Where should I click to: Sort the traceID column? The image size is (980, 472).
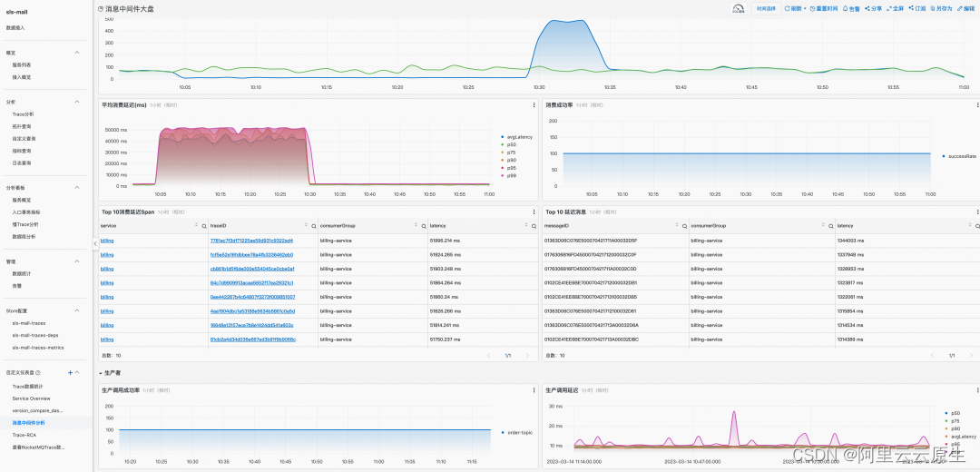[x=307, y=226]
